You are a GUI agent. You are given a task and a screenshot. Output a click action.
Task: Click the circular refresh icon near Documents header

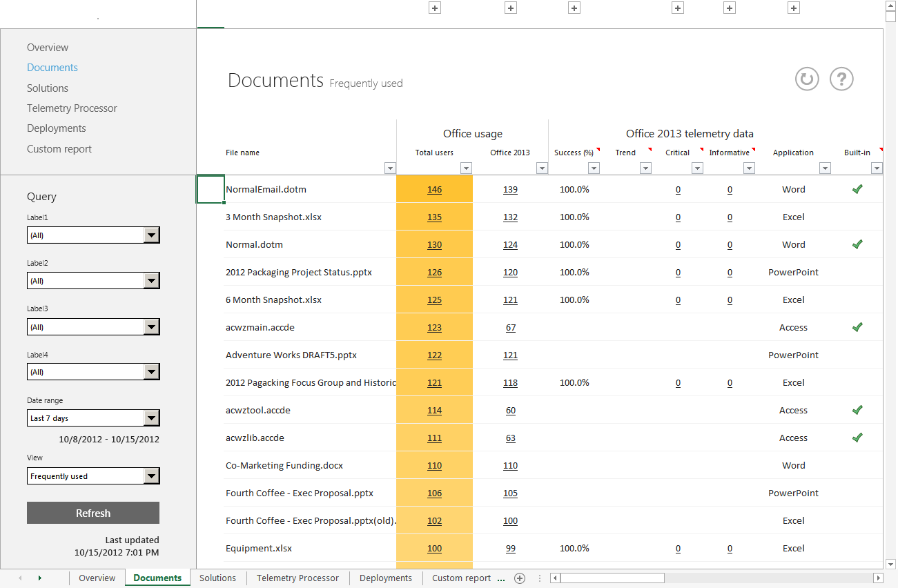pyautogui.click(x=806, y=79)
